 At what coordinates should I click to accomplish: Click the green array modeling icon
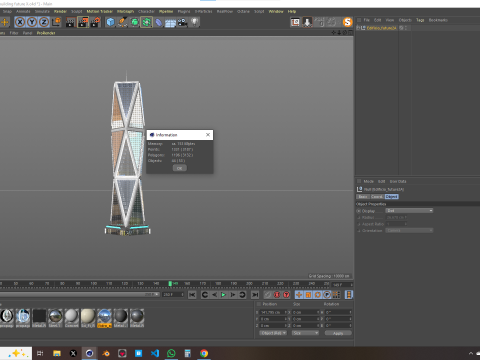coord(146,22)
